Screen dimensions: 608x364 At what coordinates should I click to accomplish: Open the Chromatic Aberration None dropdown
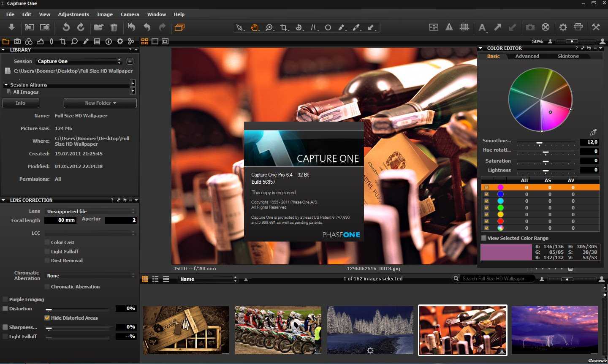90,275
